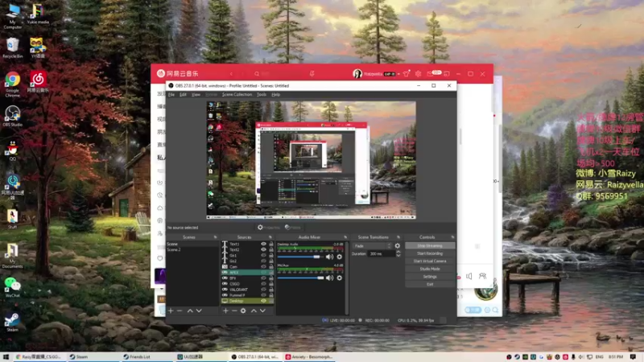The height and width of the screenshot is (362, 644).
Task: Open the skin shirt icon in NetEase Music
Action: tap(407, 74)
